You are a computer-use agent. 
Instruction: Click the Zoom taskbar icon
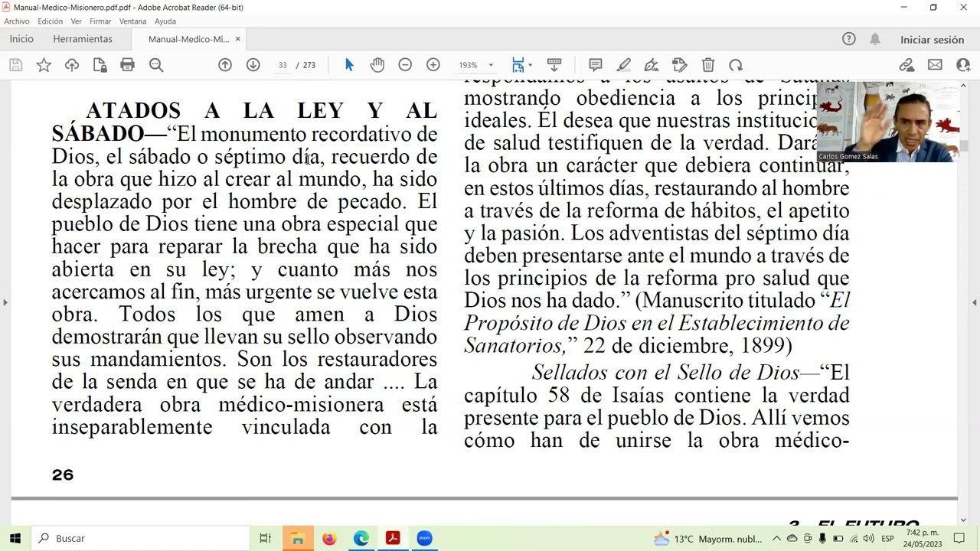point(425,538)
